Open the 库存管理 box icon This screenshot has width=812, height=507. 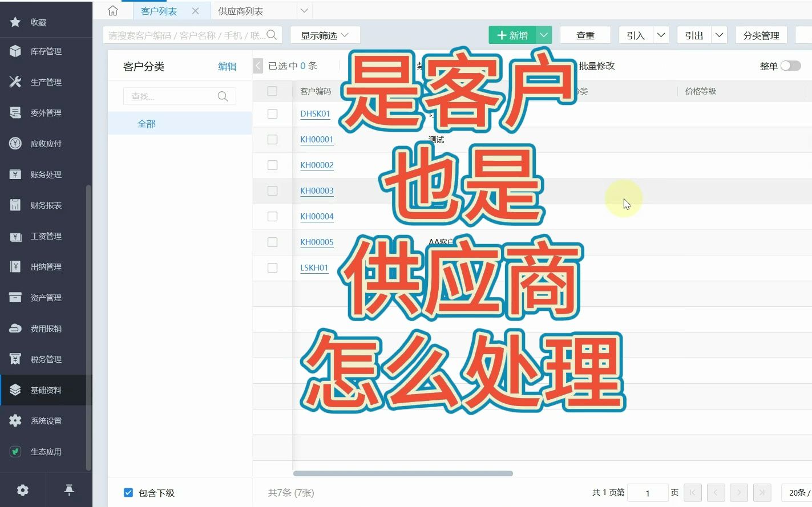(x=15, y=51)
